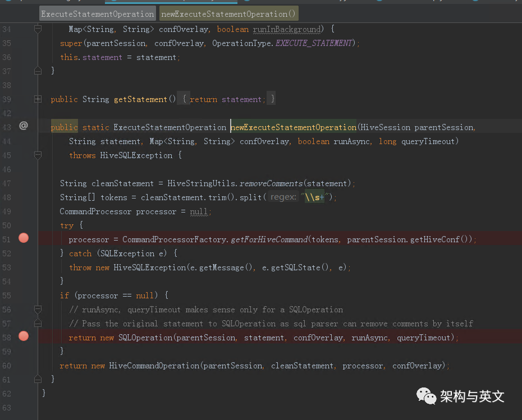Click the method name newExecuteStatementOperation on line 43
Screen dimensions: 522x420
[x=294, y=127]
